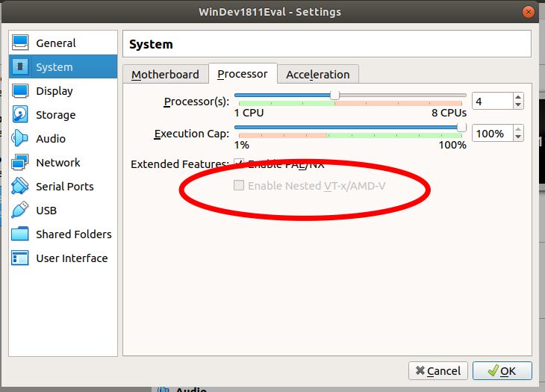Open the Shared Folders folder icon
The height and width of the screenshot is (392, 545).
pos(20,234)
